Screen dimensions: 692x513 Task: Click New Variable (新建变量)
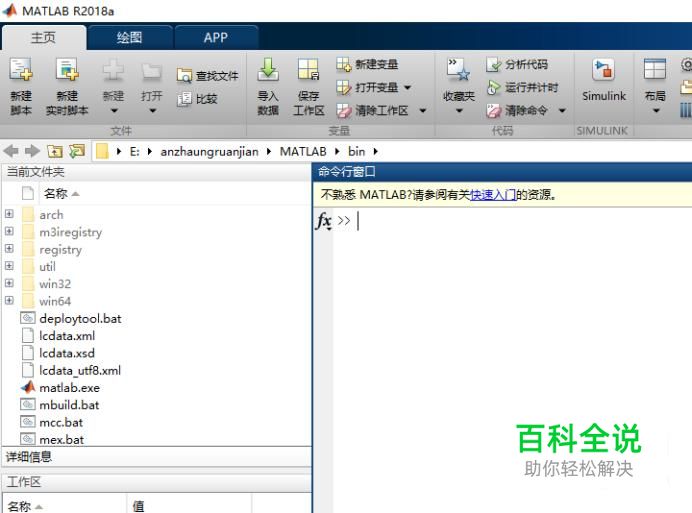tap(367, 64)
